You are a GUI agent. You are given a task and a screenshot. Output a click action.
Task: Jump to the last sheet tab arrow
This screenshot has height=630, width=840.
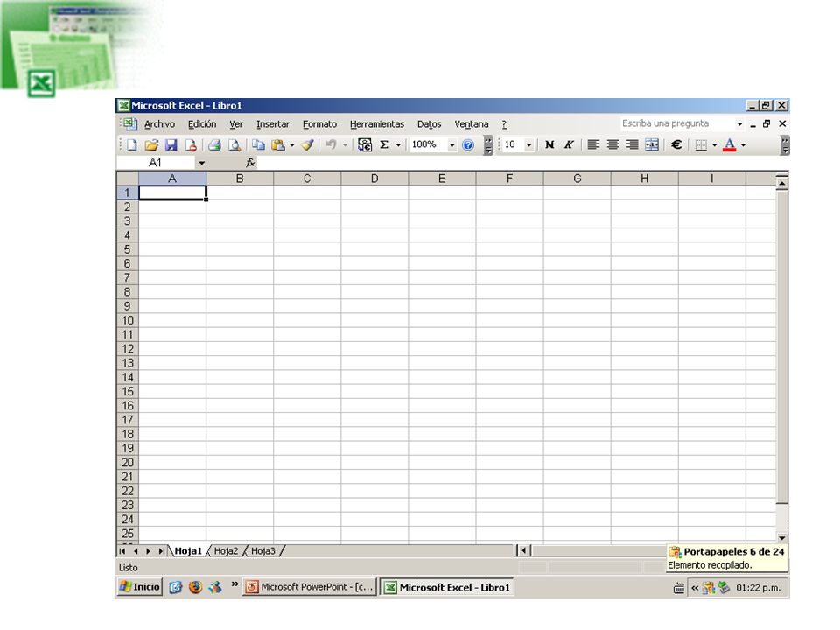[161, 551]
